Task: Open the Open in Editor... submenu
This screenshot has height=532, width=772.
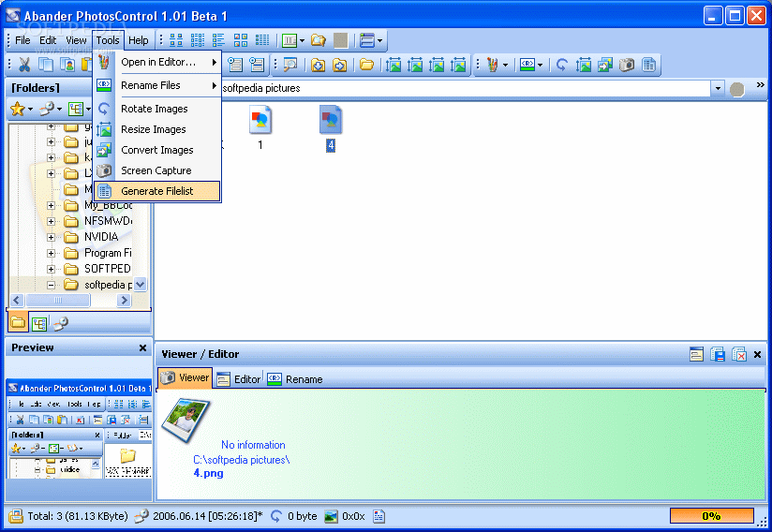Action: pyautogui.click(x=157, y=62)
